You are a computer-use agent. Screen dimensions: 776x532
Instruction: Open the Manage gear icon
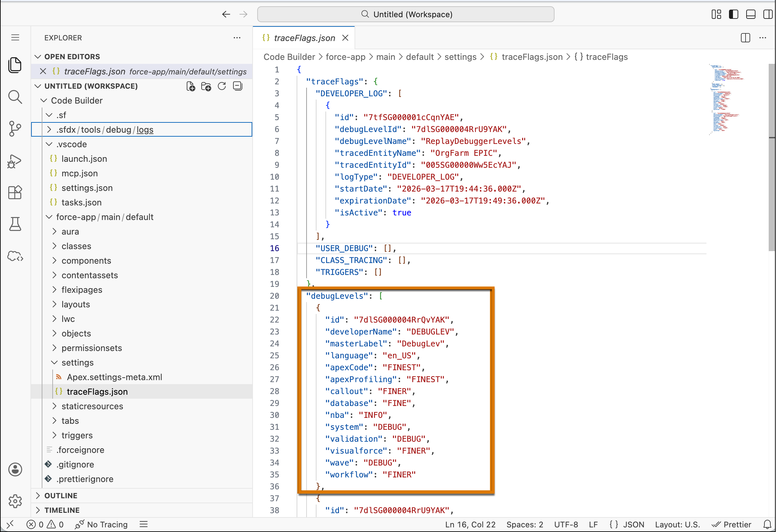coord(15,501)
